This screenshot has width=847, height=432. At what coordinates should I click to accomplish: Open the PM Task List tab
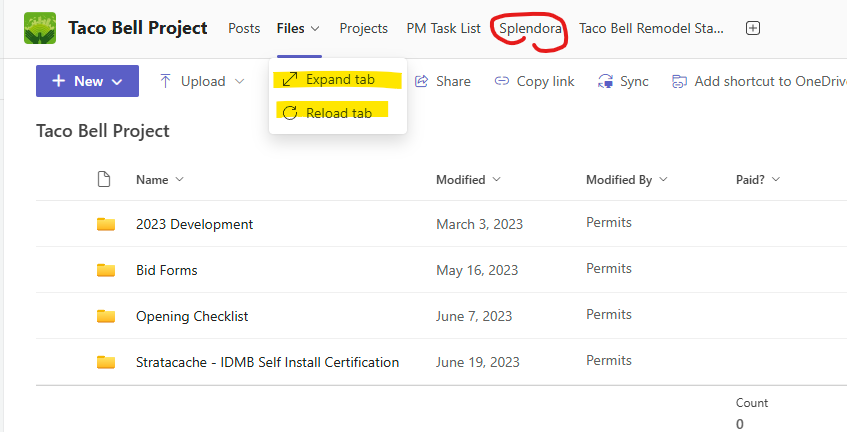pyautogui.click(x=443, y=28)
